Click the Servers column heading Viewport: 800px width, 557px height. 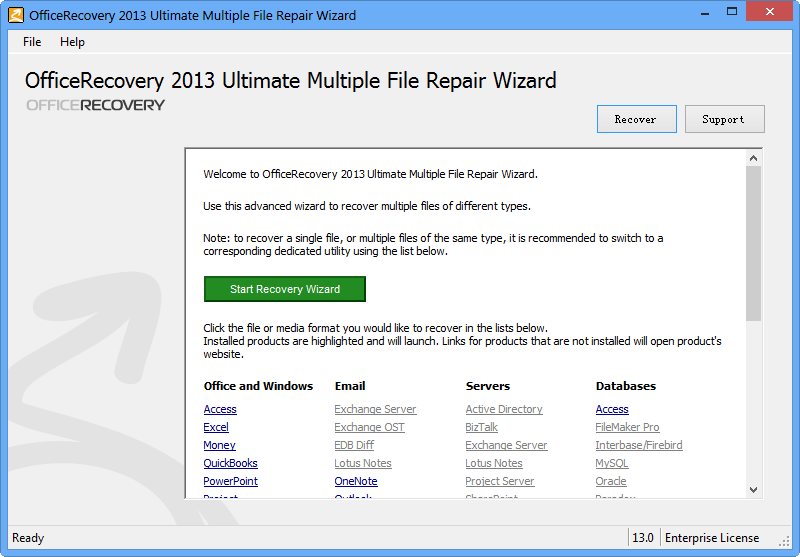point(488,386)
